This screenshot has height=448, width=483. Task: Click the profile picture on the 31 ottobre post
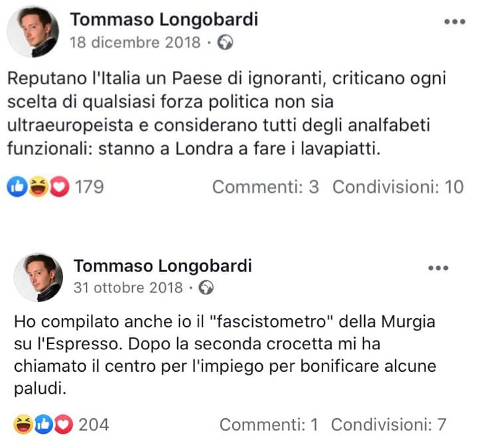(x=38, y=277)
